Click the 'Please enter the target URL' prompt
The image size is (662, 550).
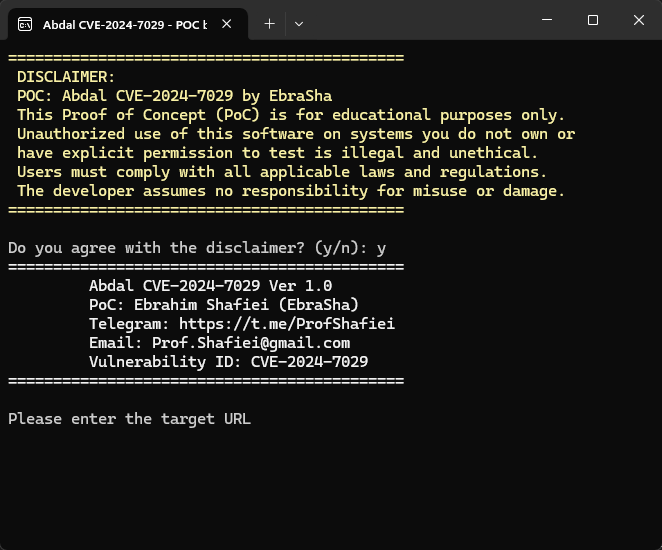tap(129, 419)
